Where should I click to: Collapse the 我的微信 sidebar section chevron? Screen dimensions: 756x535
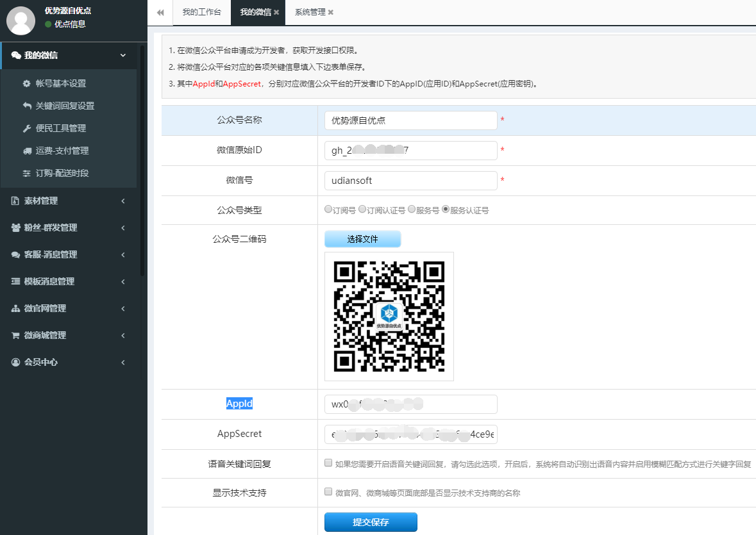coord(123,55)
